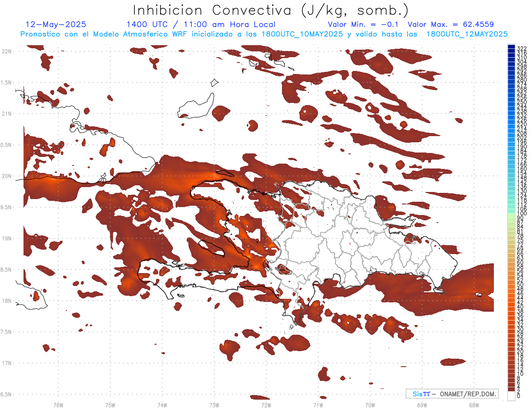Click the '7.5N' latitude tick label
Screen dimensions: 532x411
(x=7, y=332)
